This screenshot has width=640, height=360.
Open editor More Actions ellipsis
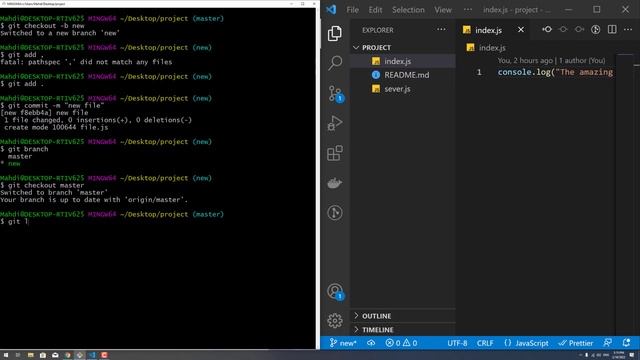tap(628, 29)
